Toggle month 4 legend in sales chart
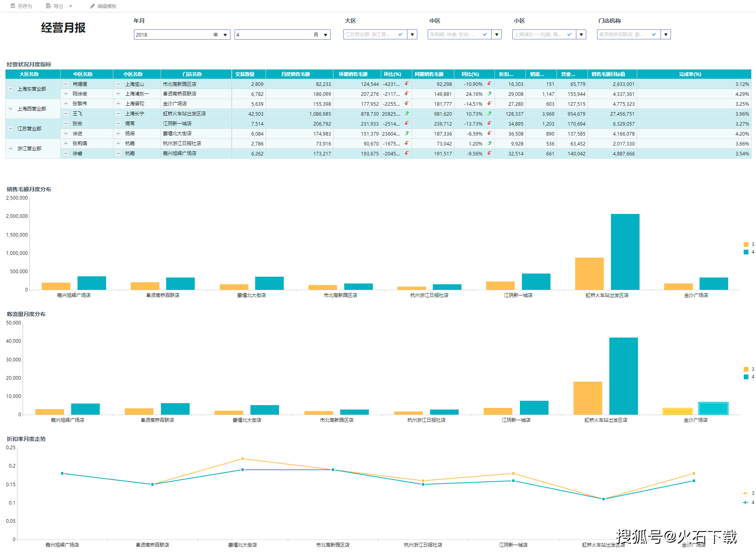Screen dimensions: 756x553 748,252
